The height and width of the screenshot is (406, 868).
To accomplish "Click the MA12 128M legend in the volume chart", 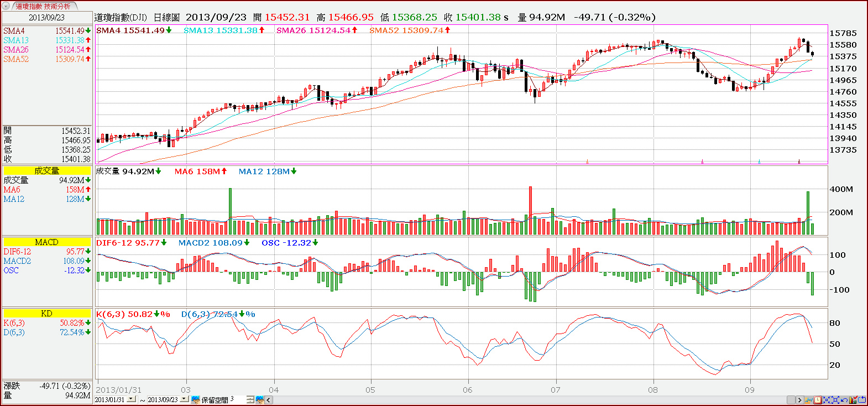I will [x=268, y=171].
